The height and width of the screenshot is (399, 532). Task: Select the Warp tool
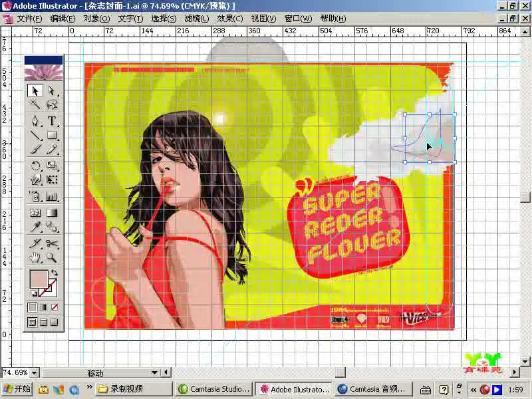click(35, 179)
